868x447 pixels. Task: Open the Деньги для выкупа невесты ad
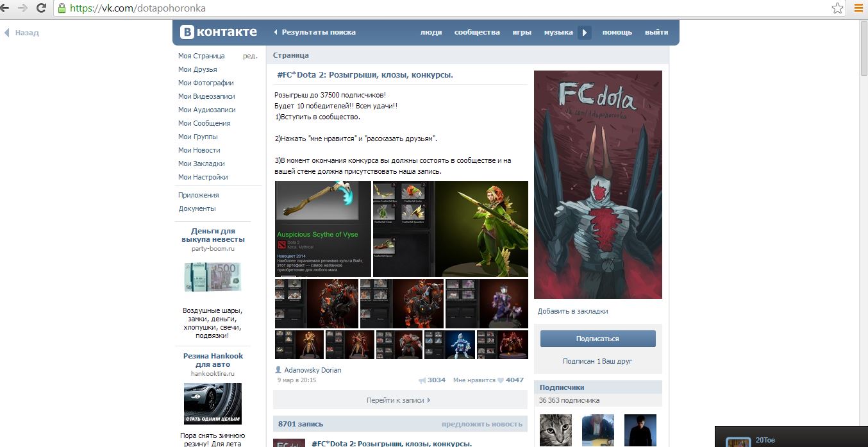click(213, 235)
